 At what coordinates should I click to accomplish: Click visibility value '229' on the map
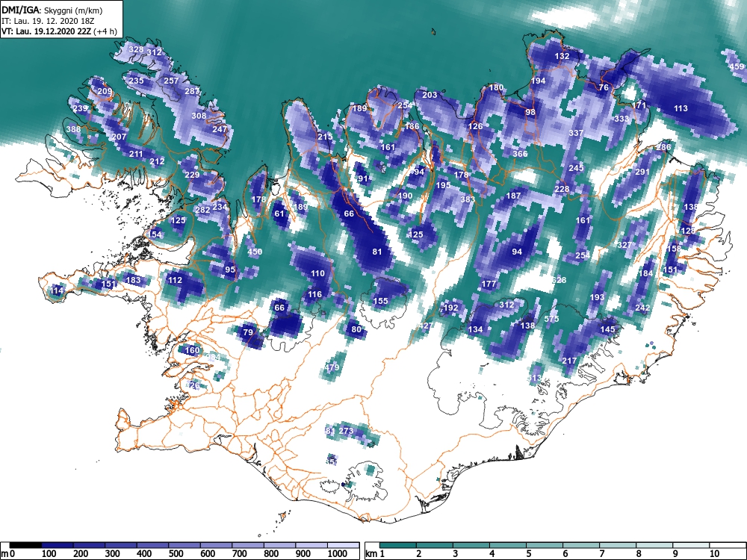click(x=192, y=175)
